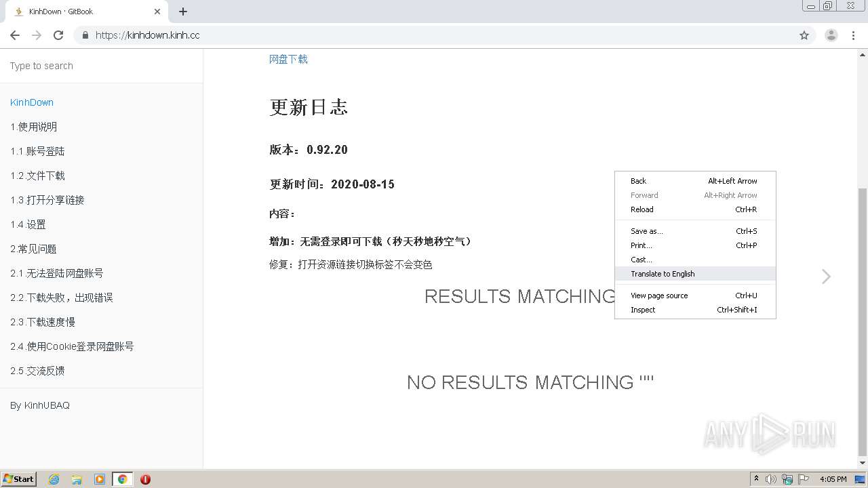Click the scrollbar up arrow
This screenshot has width=868, height=488.
[x=863, y=54]
